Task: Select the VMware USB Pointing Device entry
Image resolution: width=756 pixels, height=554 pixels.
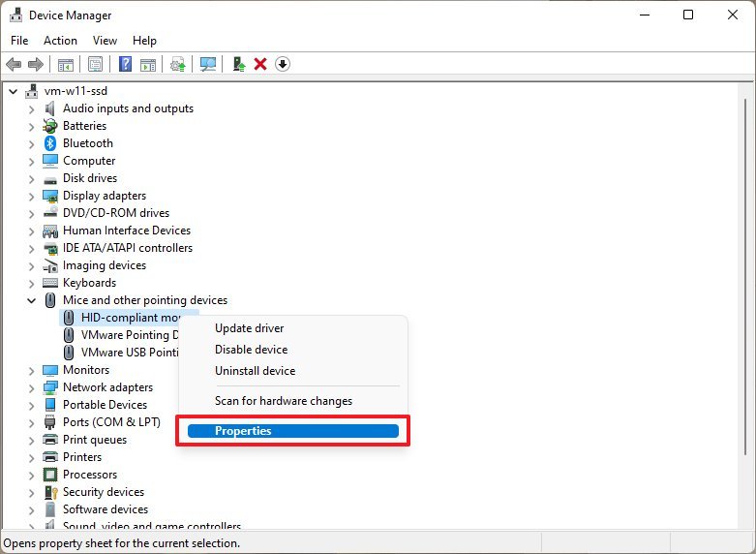Action: click(x=130, y=353)
